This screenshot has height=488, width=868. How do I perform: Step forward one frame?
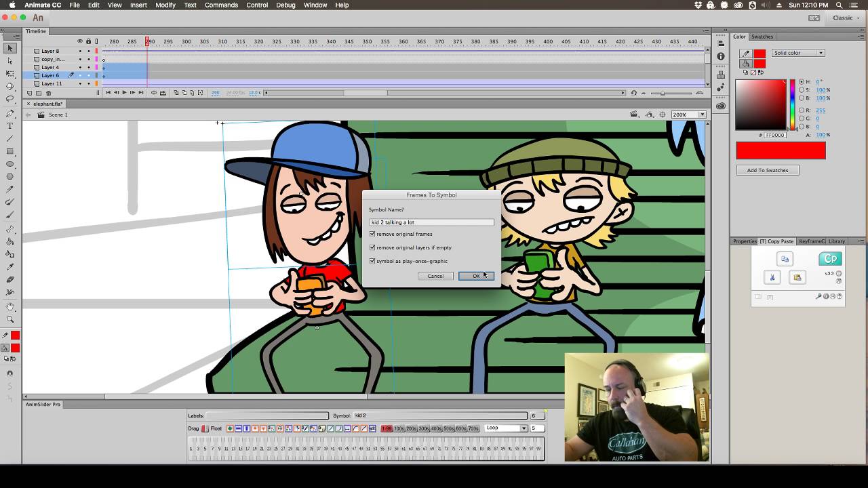tap(132, 93)
